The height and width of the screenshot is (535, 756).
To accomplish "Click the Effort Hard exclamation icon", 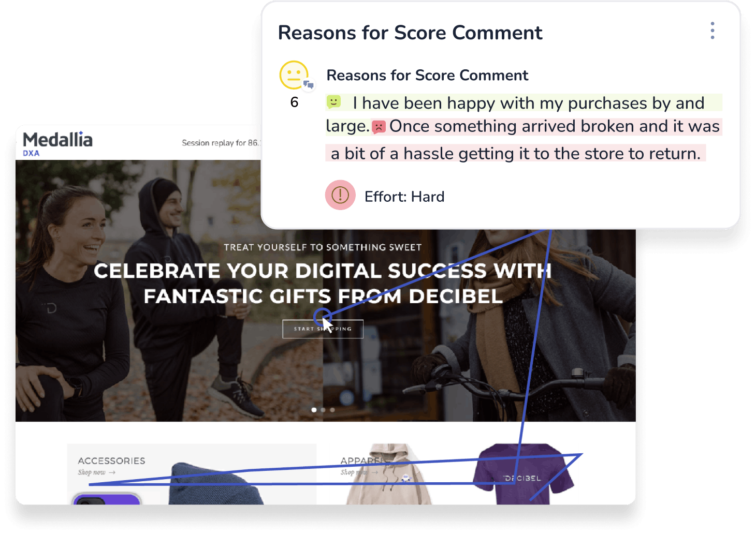I will coord(340,195).
